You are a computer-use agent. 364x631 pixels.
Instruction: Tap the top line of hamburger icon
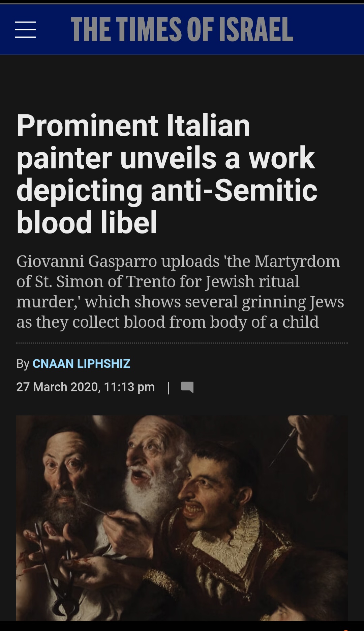click(25, 22)
